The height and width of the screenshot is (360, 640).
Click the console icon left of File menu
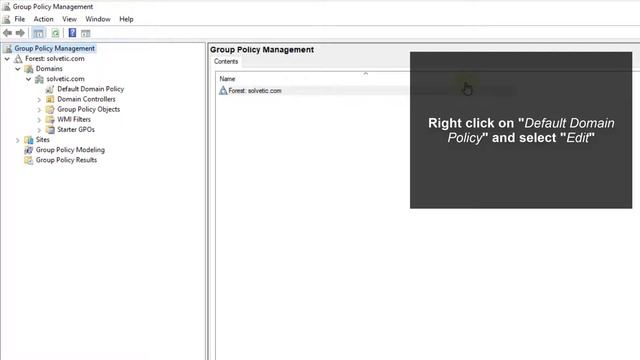coord(6,19)
